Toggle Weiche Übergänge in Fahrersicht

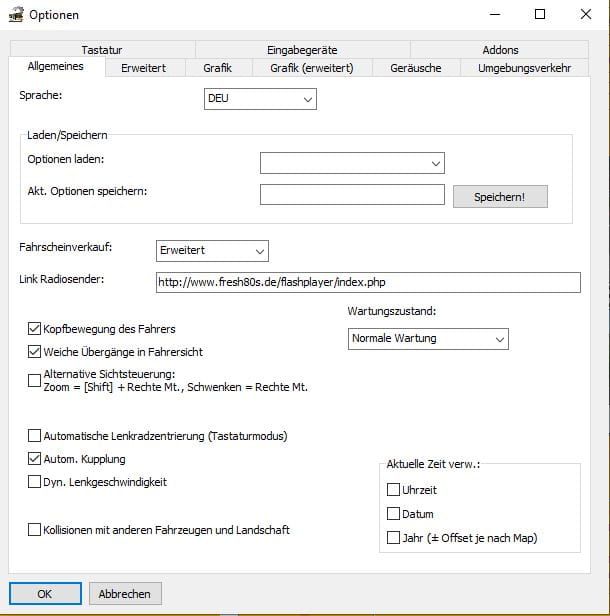[x=35, y=352]
